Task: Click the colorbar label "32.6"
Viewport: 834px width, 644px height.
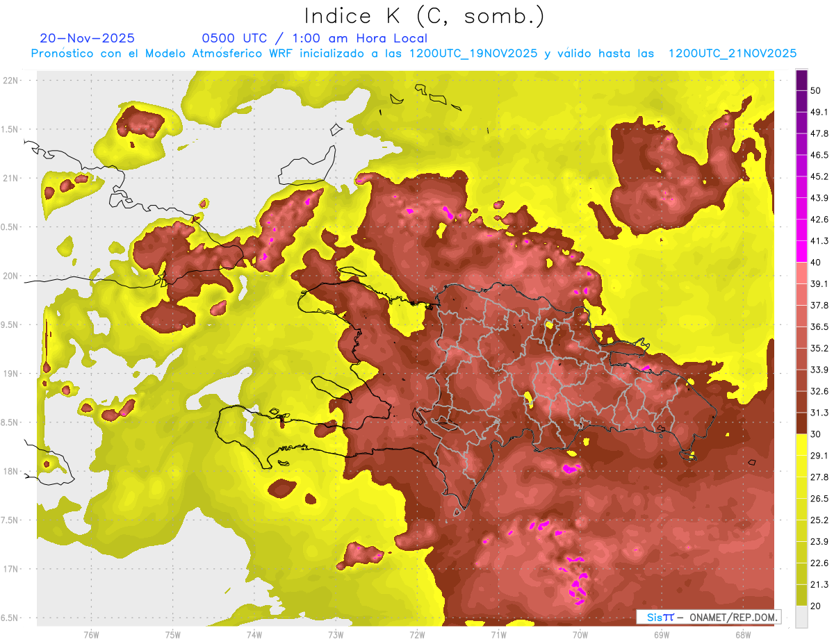Action: pyautogui.click(x=819, y=391)
